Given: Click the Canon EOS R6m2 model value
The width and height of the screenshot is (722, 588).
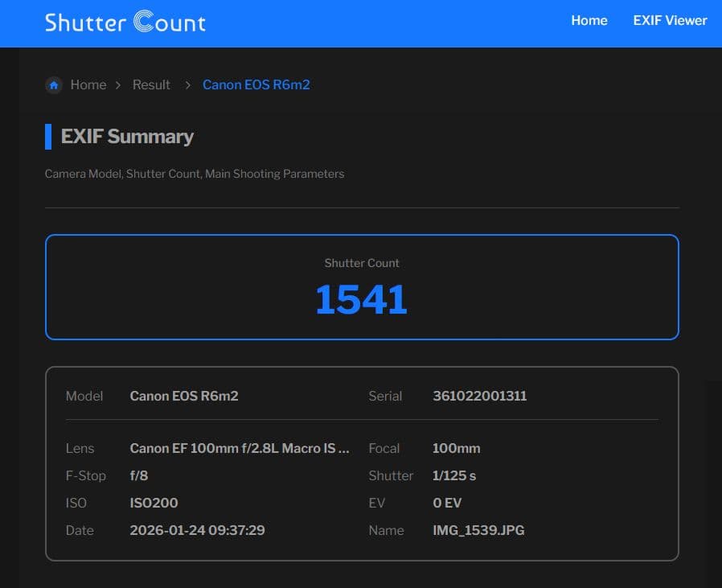Looking at the screenshot, I should coord(183,396).
